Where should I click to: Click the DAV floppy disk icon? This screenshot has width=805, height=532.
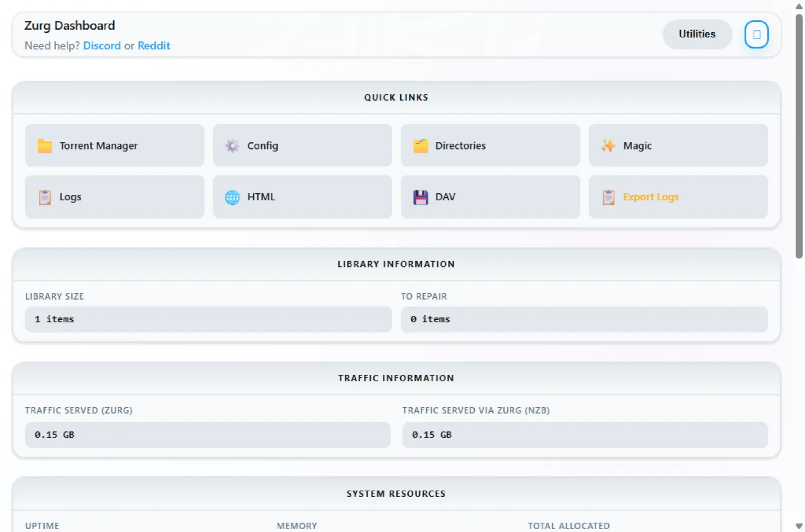pos(421,197)
